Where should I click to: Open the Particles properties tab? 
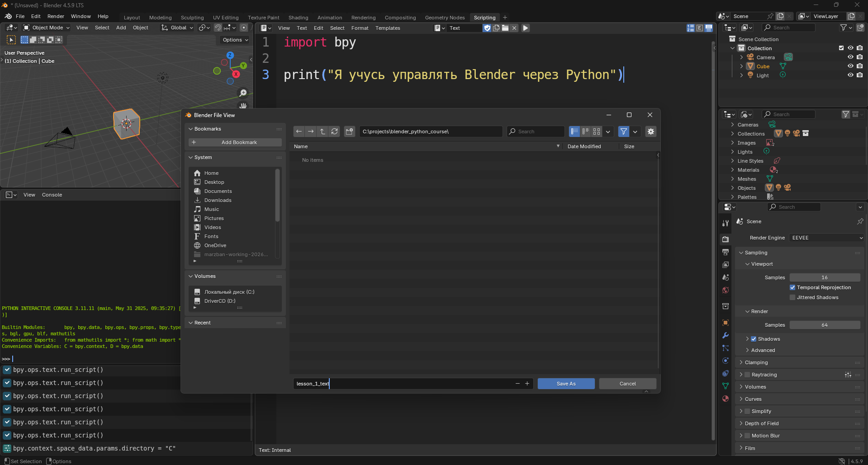pos(726,348)
